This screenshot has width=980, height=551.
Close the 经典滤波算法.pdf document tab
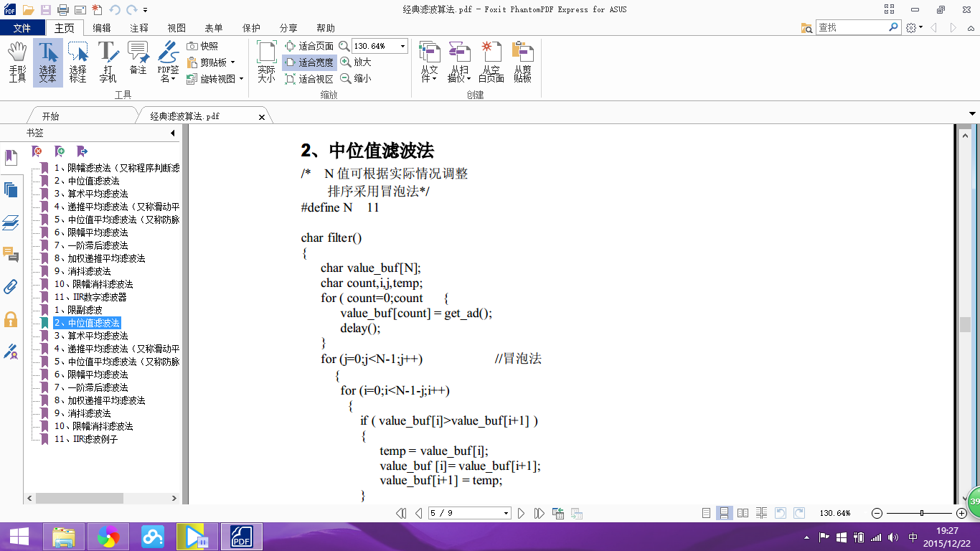click(x=262, y=117)
